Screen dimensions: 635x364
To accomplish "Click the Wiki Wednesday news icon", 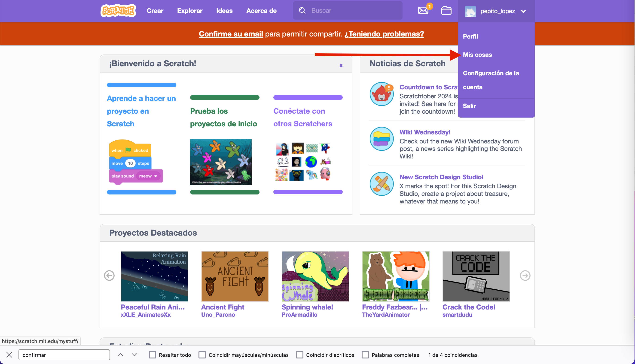I will 382,139.
